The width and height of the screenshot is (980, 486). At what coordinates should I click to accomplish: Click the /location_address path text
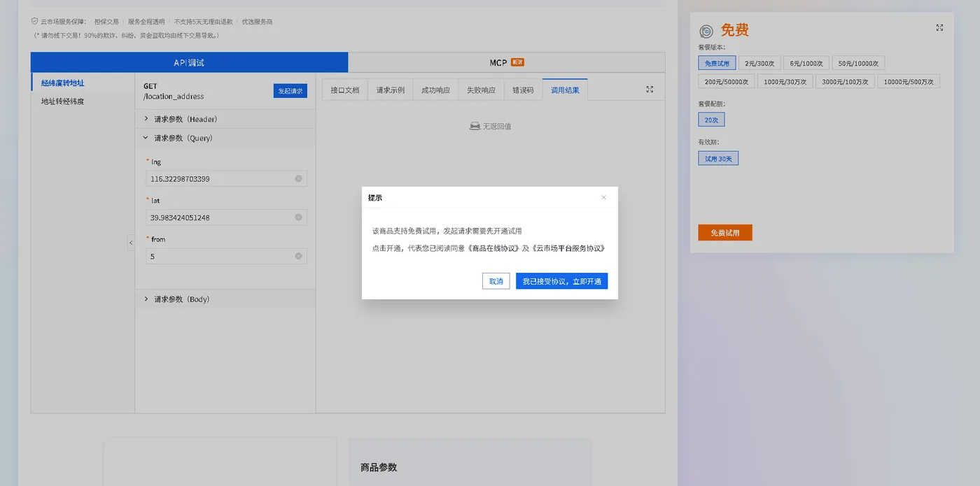pos(174,97)
